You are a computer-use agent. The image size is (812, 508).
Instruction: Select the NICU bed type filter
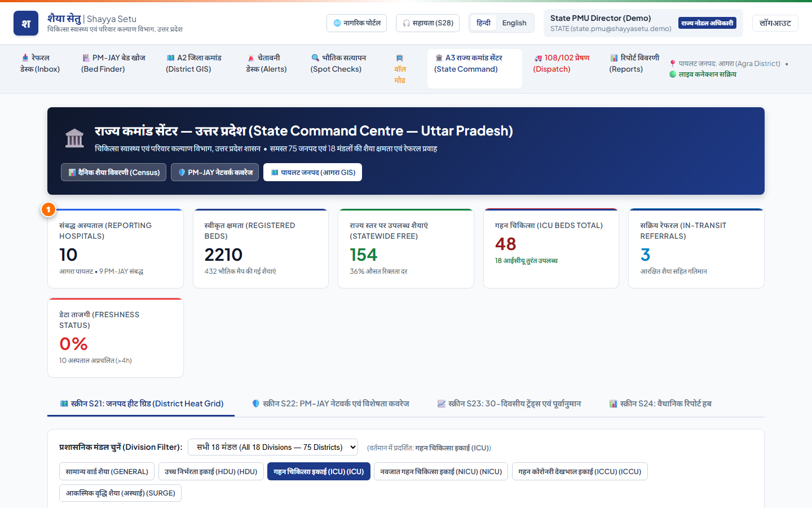pos(441,471)
